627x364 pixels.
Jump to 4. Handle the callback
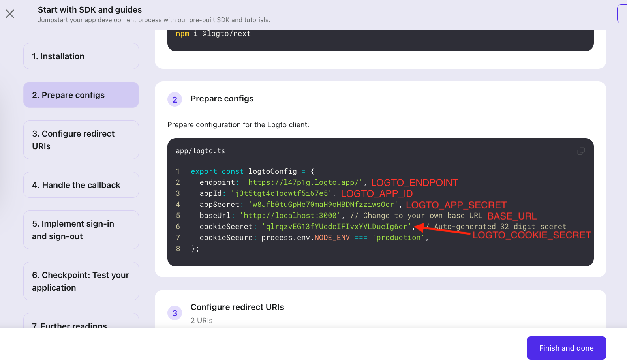coord(81,185)
